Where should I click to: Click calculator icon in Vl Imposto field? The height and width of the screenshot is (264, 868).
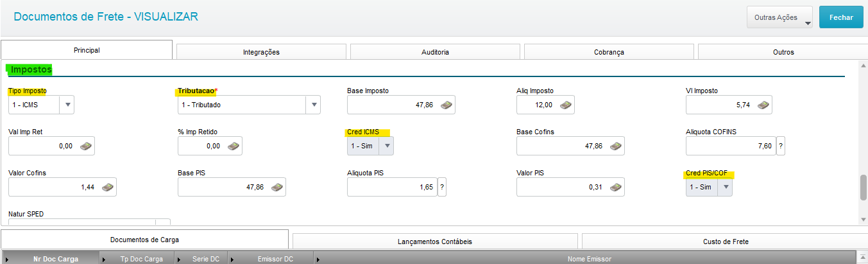pos(763,105)
